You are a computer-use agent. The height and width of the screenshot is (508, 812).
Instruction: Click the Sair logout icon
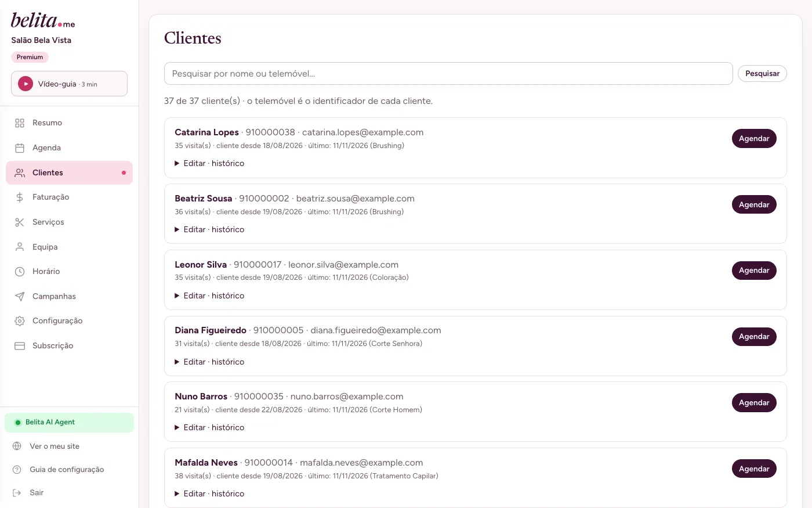(x=17, y=493)
